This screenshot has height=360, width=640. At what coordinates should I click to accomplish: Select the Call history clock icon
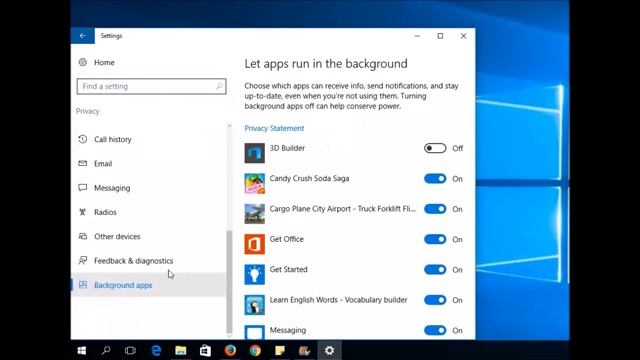point(83,139)
